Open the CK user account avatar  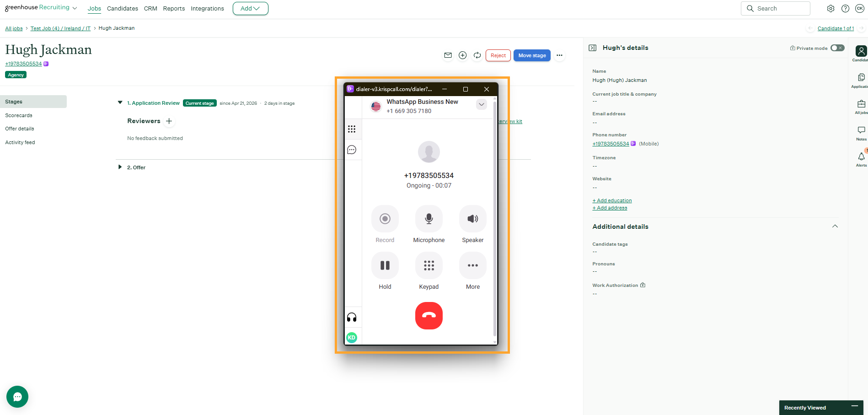[x=860, y=9]
